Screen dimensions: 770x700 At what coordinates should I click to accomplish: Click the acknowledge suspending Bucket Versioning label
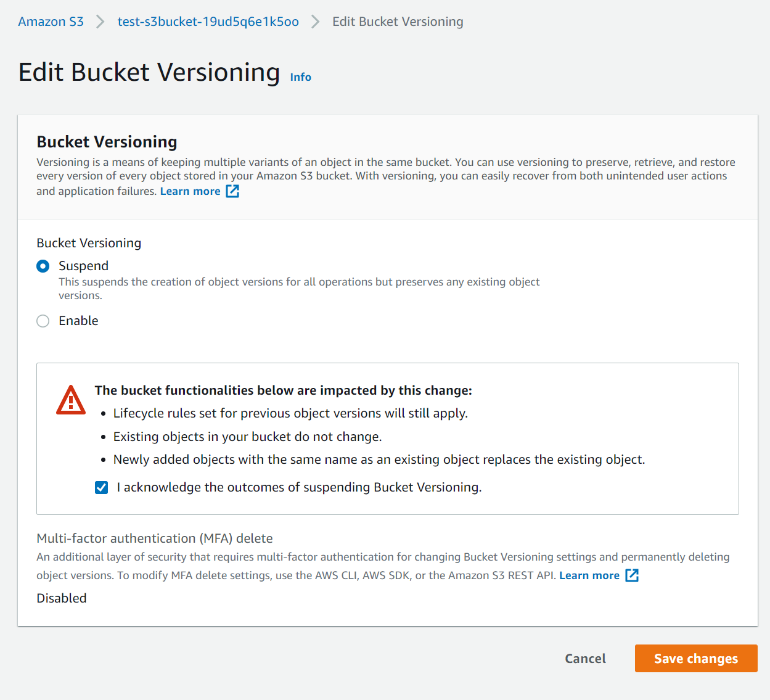299,487
